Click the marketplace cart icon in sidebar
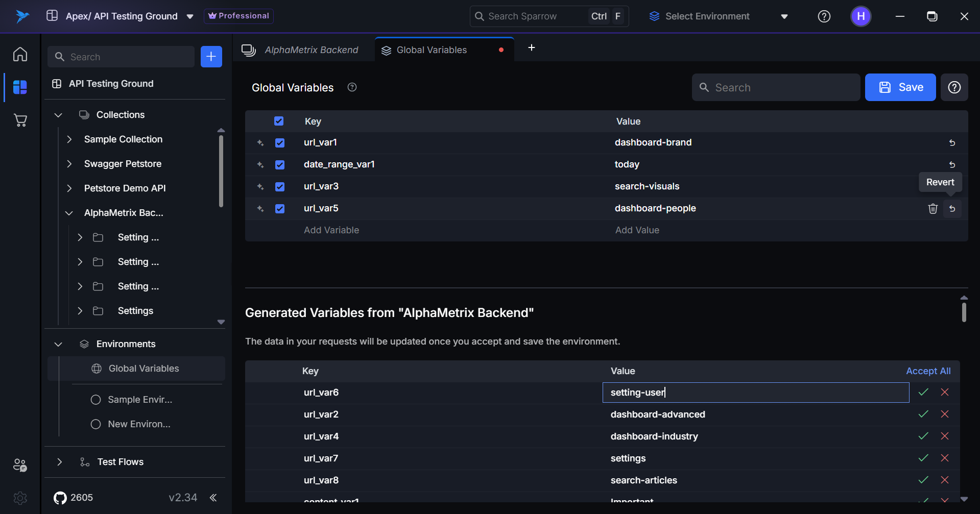The image size is (980, 514). pos(20,120)
